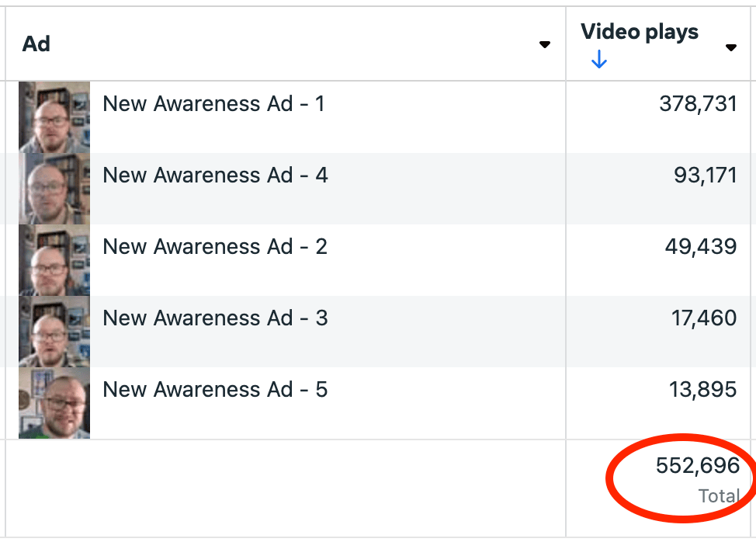Image resolution: width=756 pixels, height=542 pixels.
Task: Select the New Awareness Ad - 2 name
Action: coord(215,247)
